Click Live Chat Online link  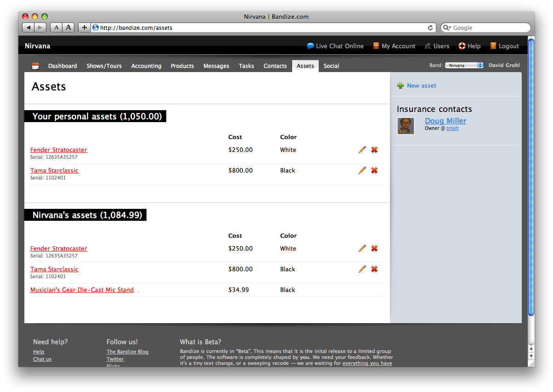pos(340,46)
